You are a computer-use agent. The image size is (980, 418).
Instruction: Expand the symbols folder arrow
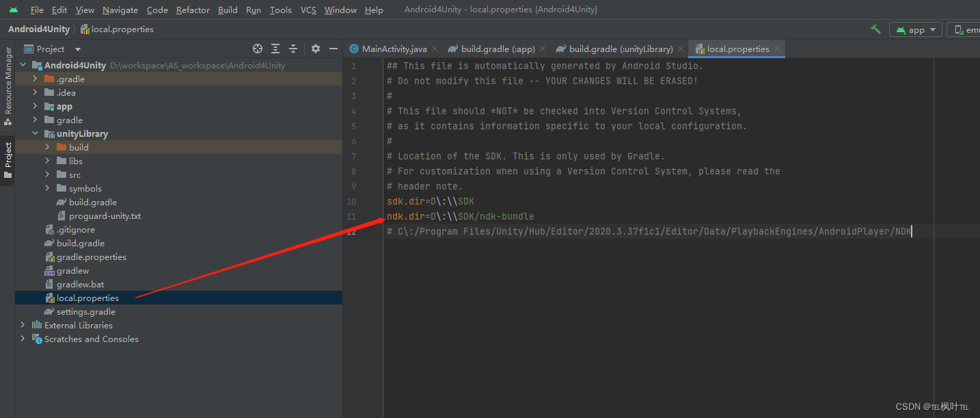click(x=47, y=188)
